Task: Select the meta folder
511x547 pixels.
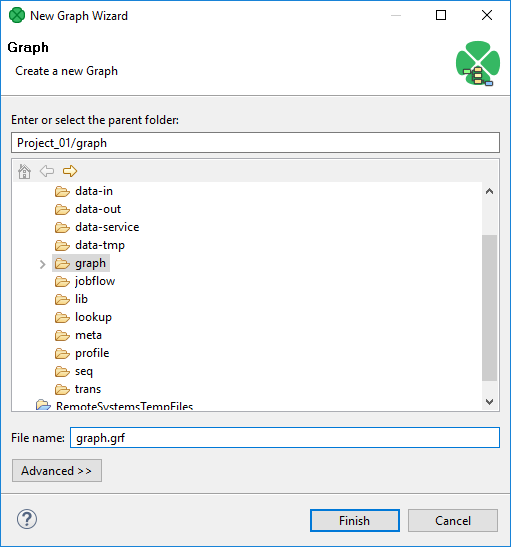Action: [x=88, y=335]
